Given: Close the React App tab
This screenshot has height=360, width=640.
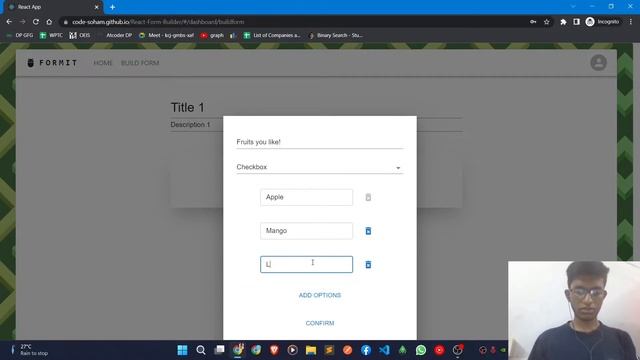Looking at the screenshot, I should [x=97, y=7].
